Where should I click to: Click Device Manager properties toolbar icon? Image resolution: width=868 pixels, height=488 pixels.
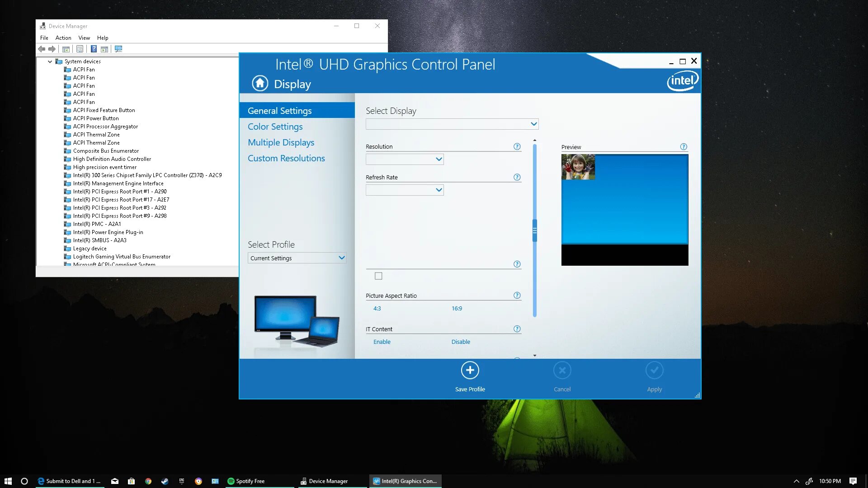[x=80, y=49]
